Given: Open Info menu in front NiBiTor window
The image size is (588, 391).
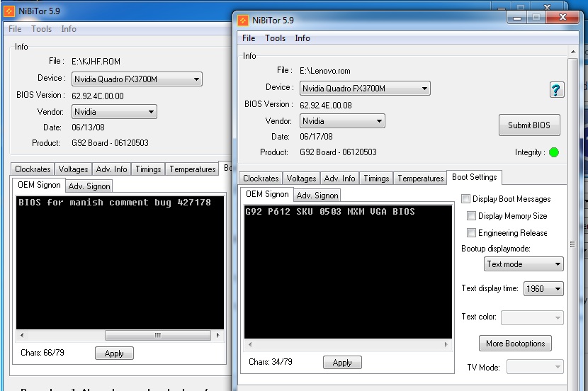Looking at the screenshot, I should coord(303,38).
